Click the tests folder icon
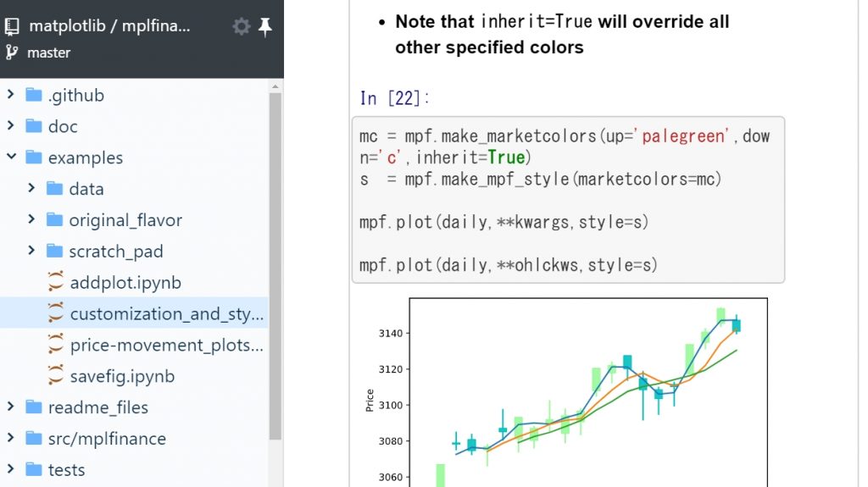The image size is (868, 487). coord(34,469)
